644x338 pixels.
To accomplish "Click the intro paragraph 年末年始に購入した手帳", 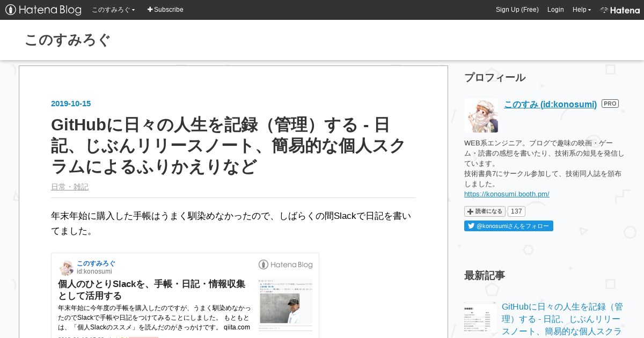I will tap(231, 223).
